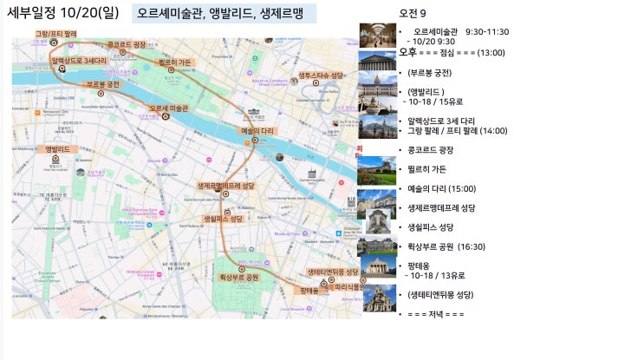Click the 앵발리드 orange label on the map
This screenshot has width=644, height=360.
[x=57, y=149]
